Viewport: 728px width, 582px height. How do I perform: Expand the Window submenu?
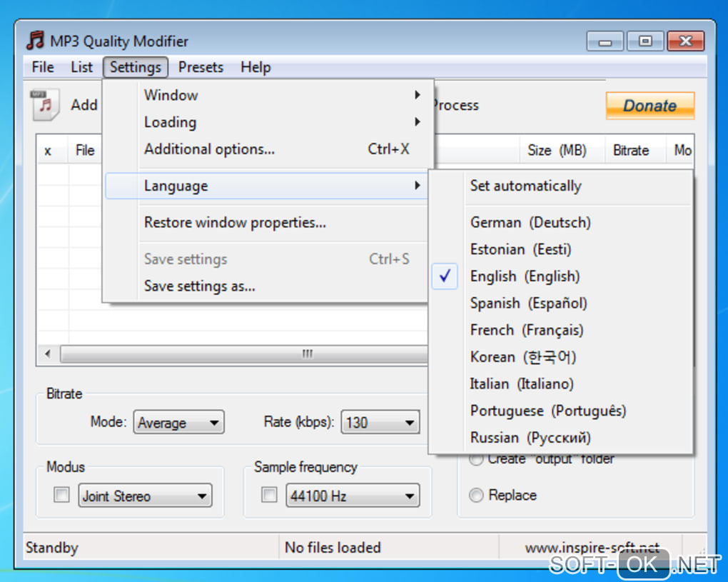(268, 95)
